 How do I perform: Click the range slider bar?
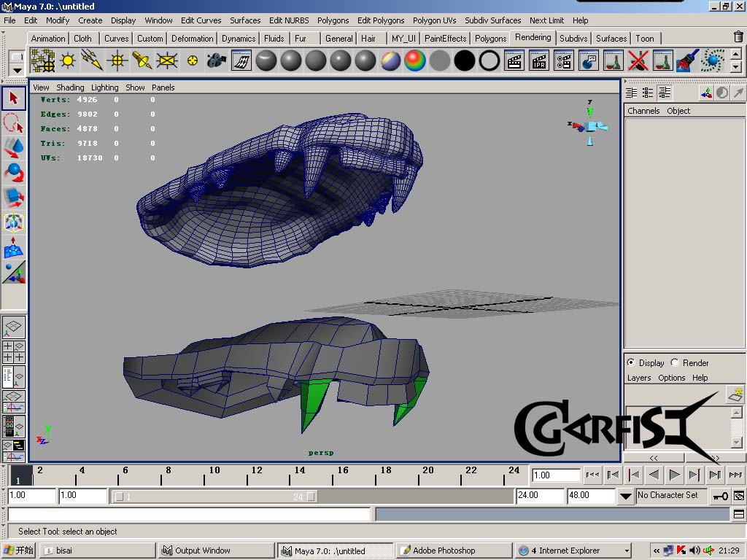click(214, 497)
